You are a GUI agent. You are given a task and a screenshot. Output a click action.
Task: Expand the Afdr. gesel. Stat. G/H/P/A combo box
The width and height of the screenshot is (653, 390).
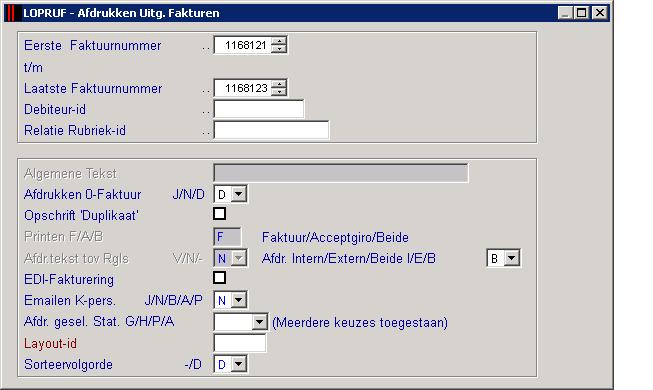point(259,322)
